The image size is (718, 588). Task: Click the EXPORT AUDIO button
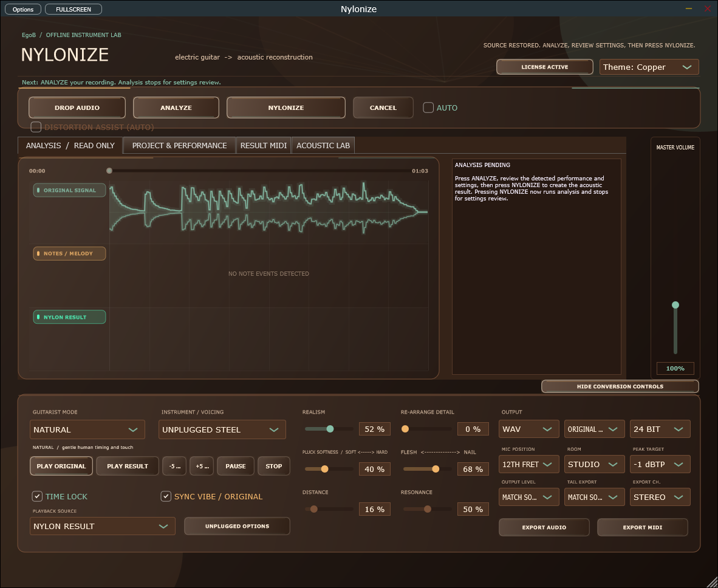coord(544,527)
